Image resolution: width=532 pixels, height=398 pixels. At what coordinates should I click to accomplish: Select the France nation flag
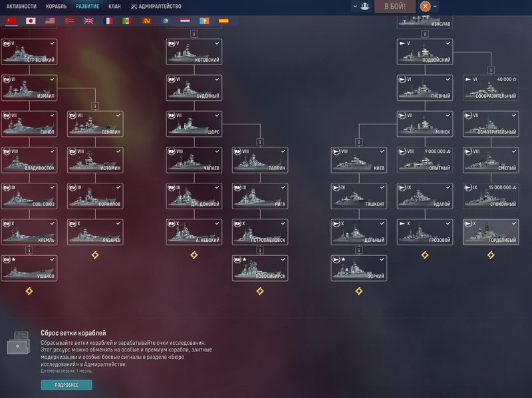pos(108,21)
